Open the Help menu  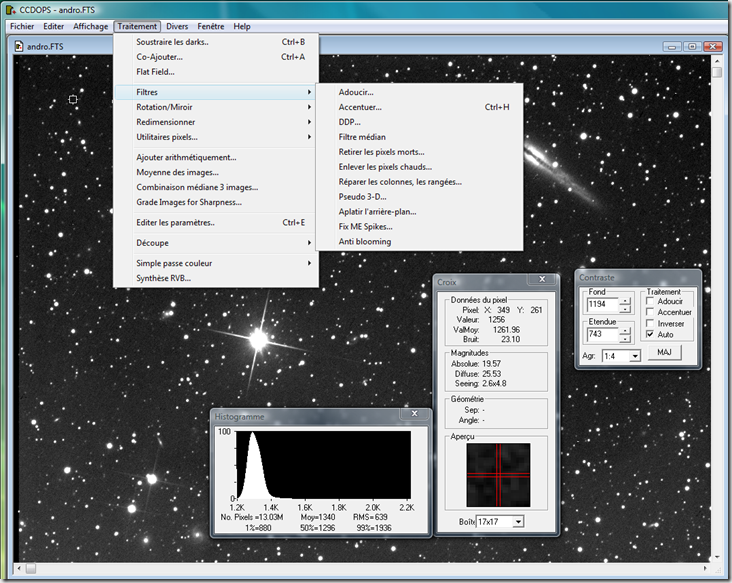coord(242,27)
